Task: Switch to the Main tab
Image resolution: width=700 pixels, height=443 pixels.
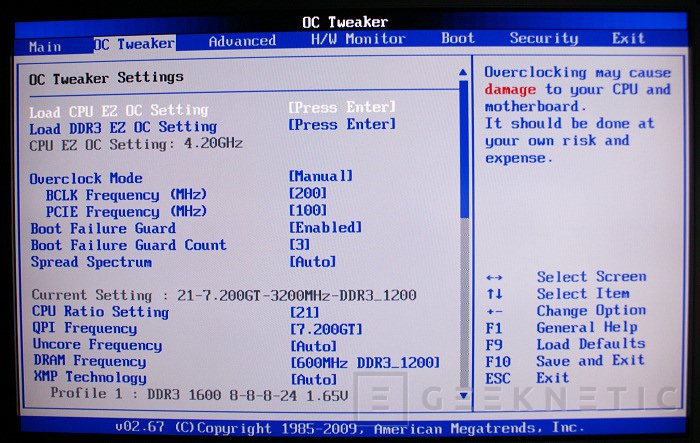Action: [x=45, y=46]
